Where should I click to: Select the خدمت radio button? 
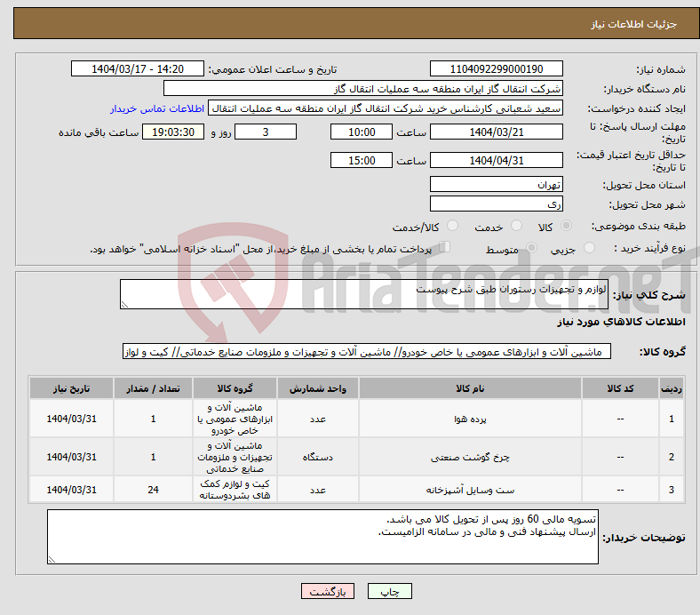[516, 226]
